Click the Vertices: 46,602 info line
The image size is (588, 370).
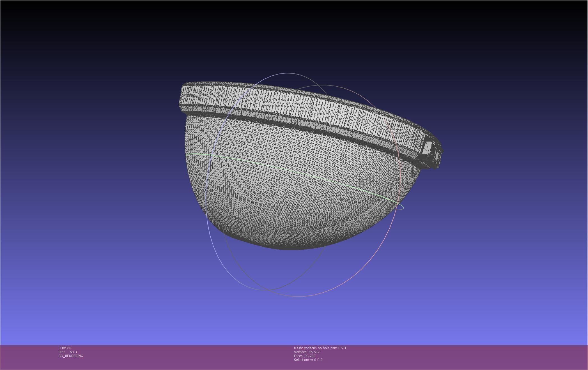[x=306, y=352]
